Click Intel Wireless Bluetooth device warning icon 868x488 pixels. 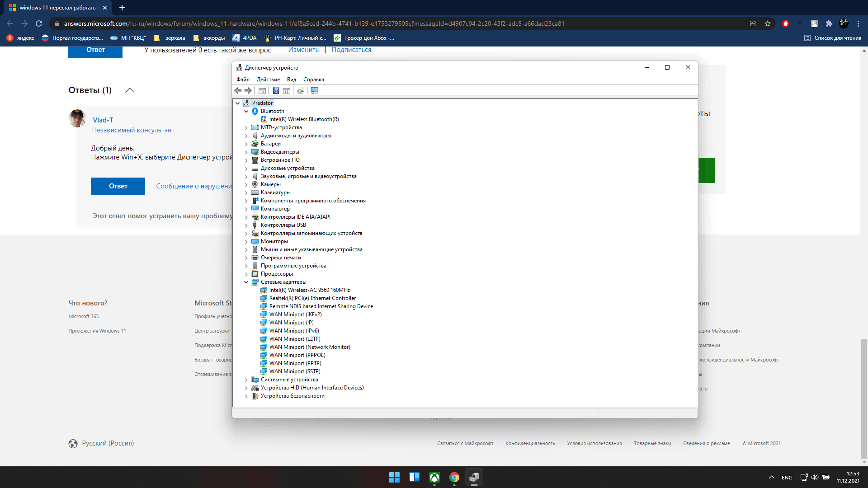pyautogui.click(x=264, y=119)
